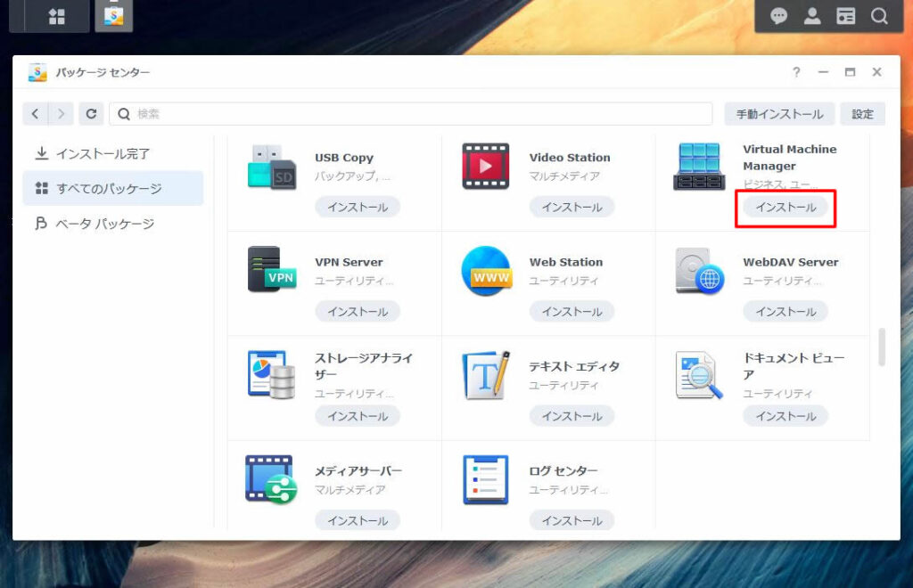Install WebDAV Server

point(786,312)
